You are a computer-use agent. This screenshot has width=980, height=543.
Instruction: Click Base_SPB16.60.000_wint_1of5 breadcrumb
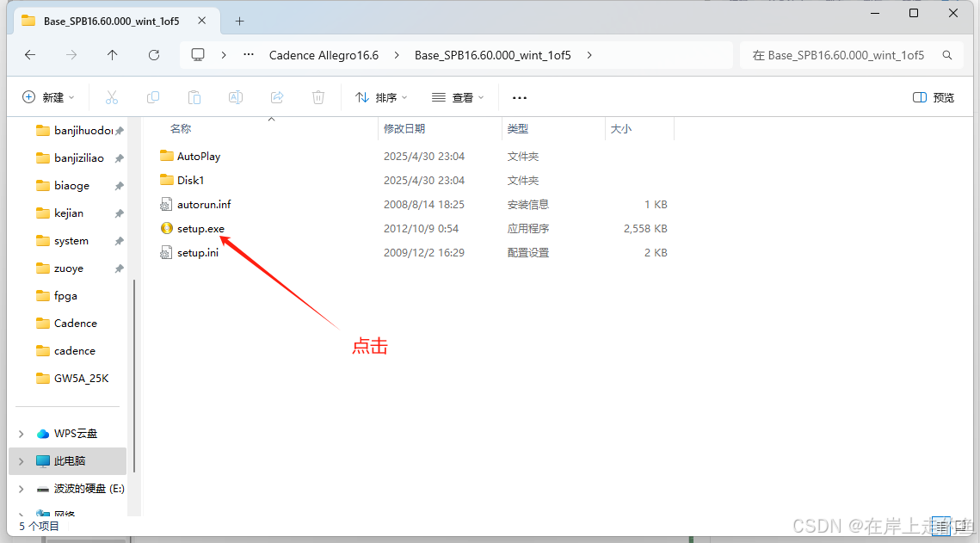pyautogui.click(x=492, y=55)
